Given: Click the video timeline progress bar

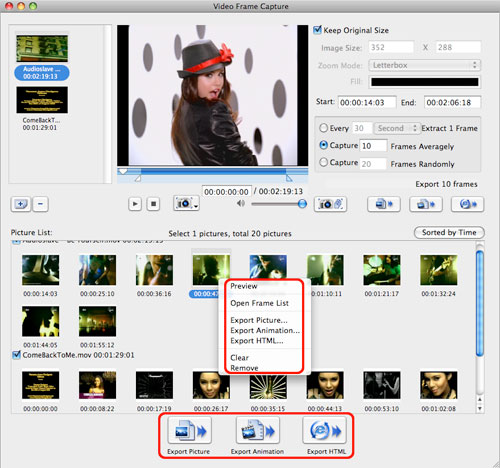Looking at the screenshot, I should 213,171.
